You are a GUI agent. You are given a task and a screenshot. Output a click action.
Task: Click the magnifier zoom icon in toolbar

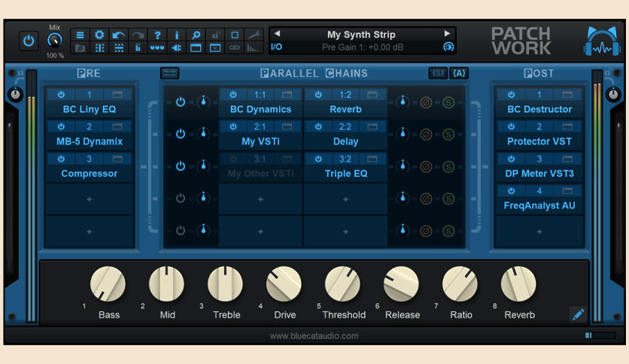(x=196, y=35)
